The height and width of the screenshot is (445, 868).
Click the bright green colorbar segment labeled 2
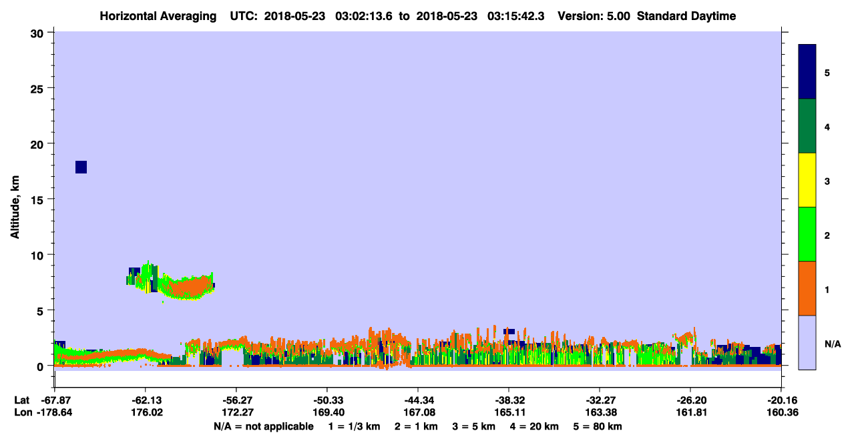pos(807,234)
